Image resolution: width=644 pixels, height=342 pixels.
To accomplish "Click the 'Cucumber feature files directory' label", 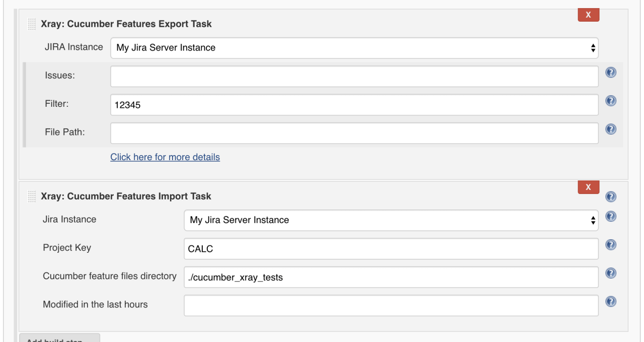I will click(110, 276).
